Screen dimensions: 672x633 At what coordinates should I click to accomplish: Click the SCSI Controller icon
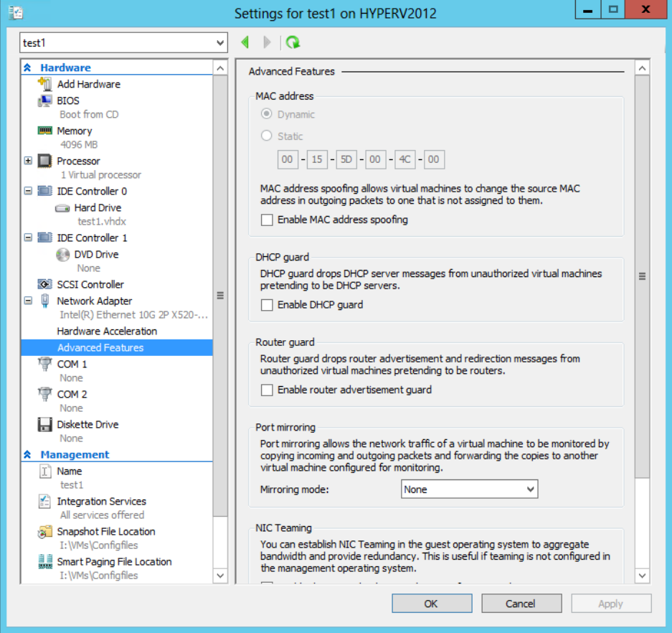[x=44, y=284]
